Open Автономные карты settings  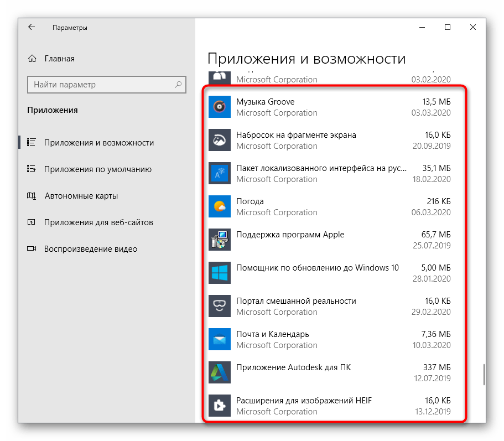(x=81, y=196)
